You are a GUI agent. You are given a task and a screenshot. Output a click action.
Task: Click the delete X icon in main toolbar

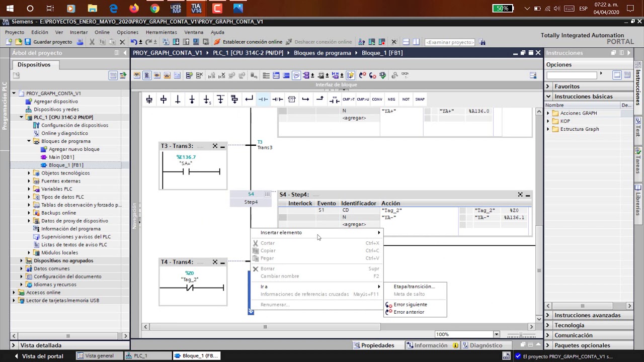122,42
